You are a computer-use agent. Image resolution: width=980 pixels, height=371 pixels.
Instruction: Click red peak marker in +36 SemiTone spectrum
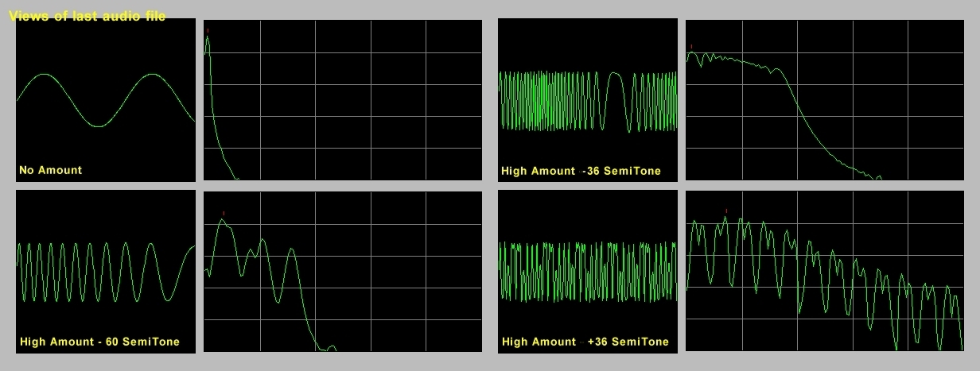click(x=726, y=211)
